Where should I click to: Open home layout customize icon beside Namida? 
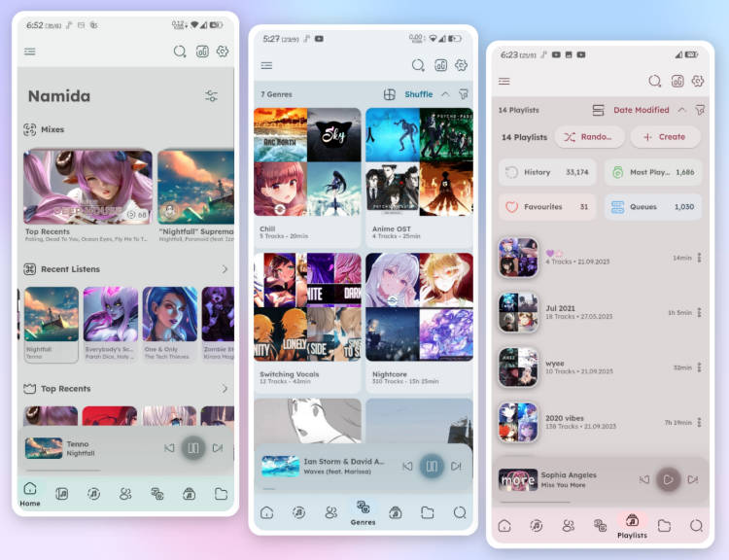coord(211,96)
